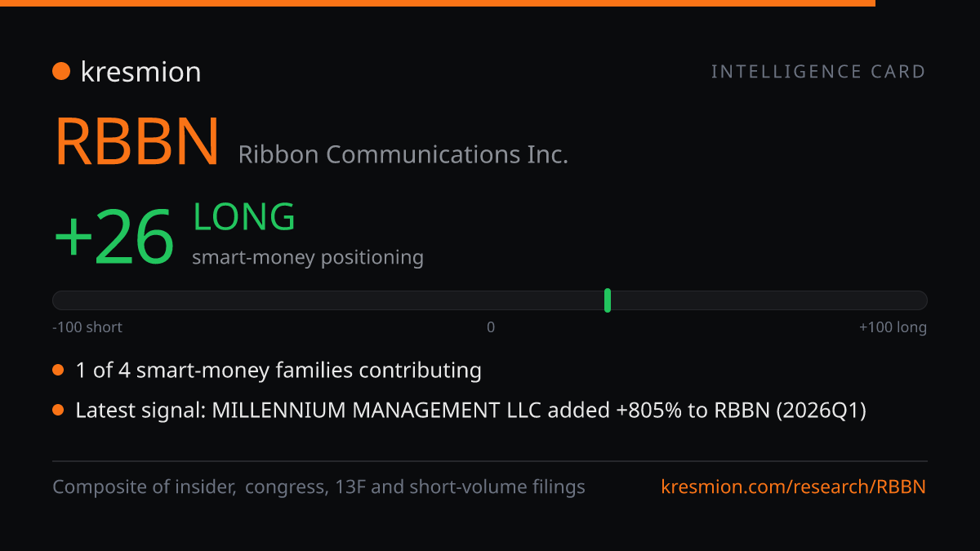This screenshot has width=980, height=551.
Task: Click the 0 midpoint scale label
Action: tap(491, 327)
